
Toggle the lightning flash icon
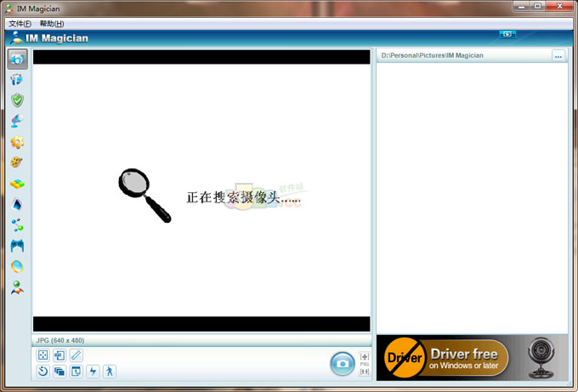coord(93,371)
